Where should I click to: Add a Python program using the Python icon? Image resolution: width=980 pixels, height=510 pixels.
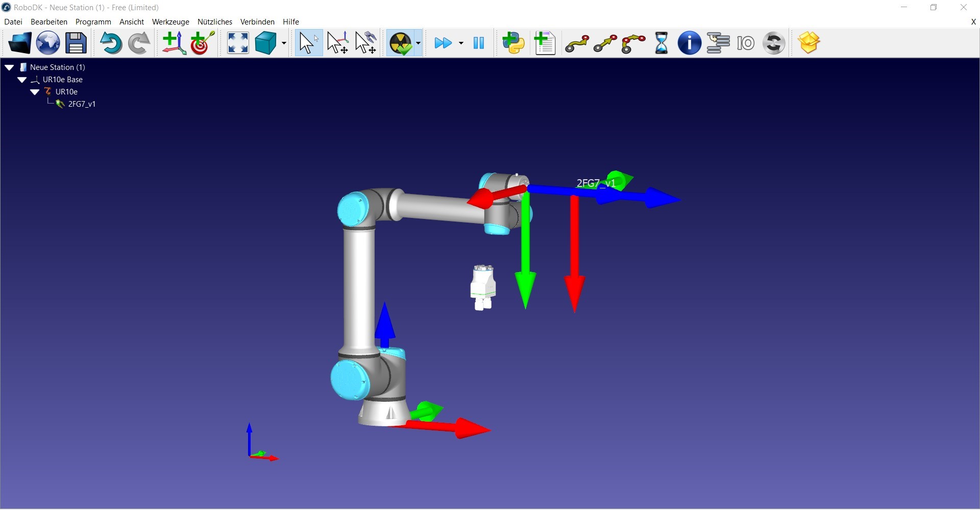513,43
